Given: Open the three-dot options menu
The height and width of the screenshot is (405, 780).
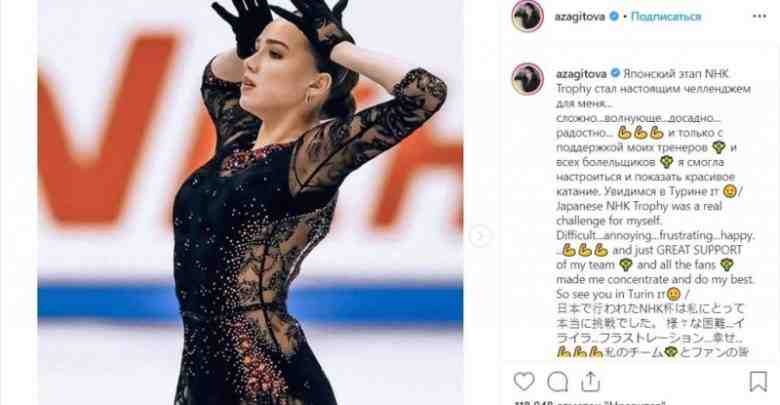Looking at the screenshot, I should click(x=759, y=16).
